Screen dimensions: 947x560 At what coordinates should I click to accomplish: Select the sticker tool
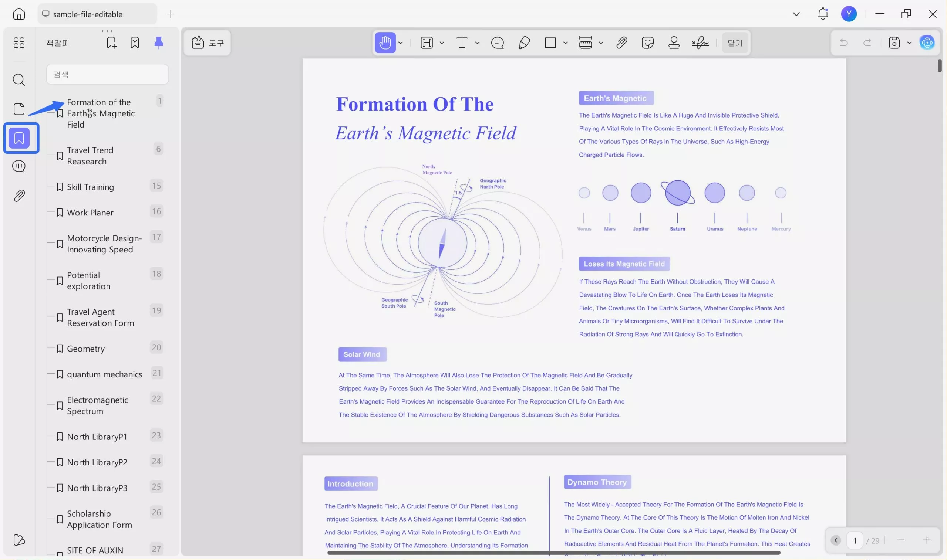click(648, 43)
